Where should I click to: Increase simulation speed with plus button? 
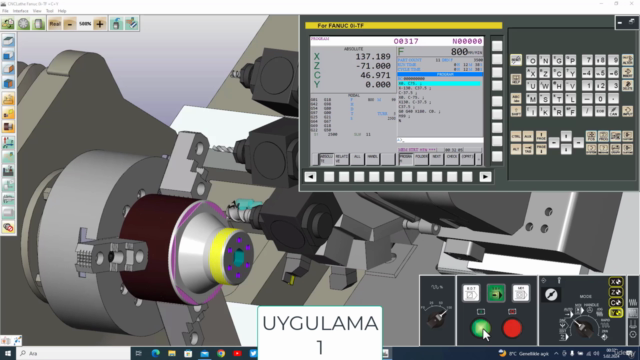[100, 24]
